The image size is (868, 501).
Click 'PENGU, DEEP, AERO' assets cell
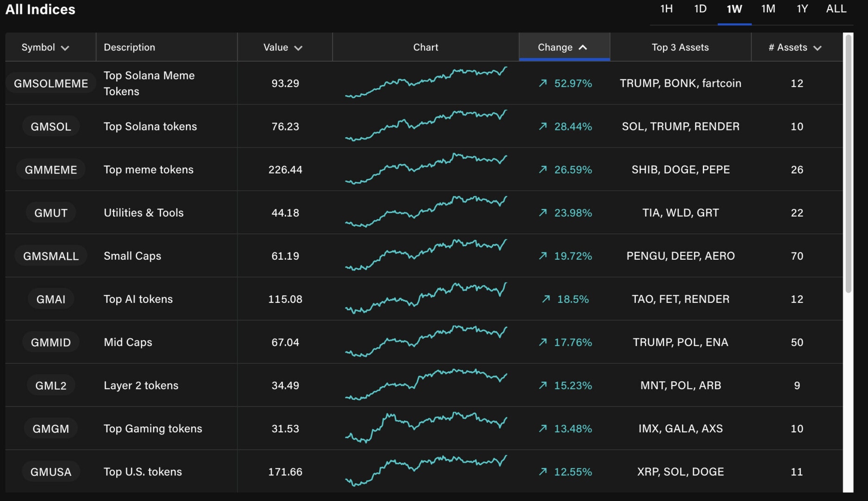680,256
